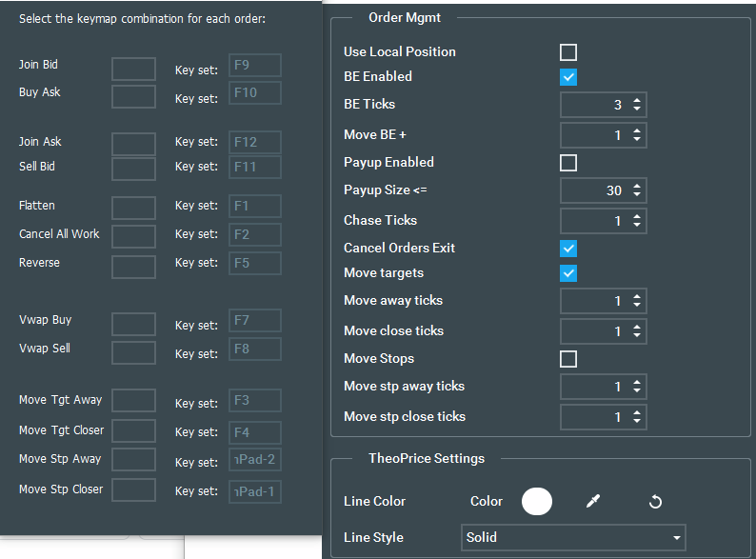Screen dimensions: 756x559
Task: Expand the Line Style dropdown
Action: 572,537
